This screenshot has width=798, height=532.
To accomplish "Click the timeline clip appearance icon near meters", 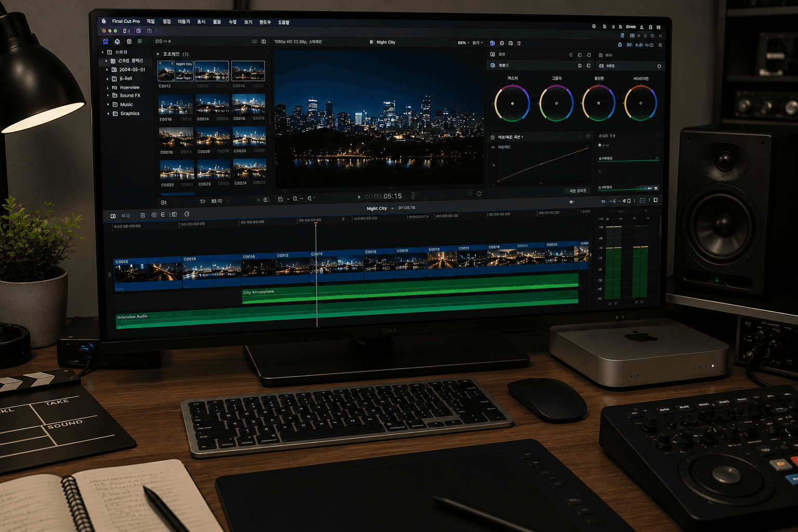I will pos(643,201).
